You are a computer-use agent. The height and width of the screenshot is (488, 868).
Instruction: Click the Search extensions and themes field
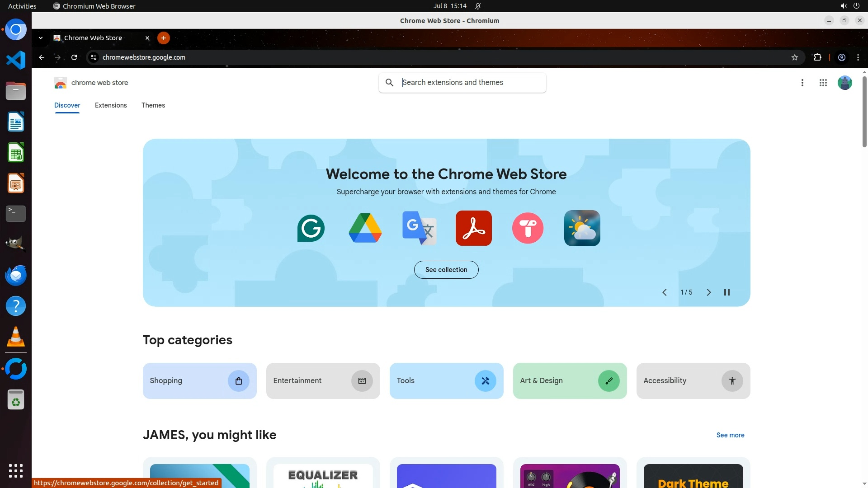tap(470, 83)
